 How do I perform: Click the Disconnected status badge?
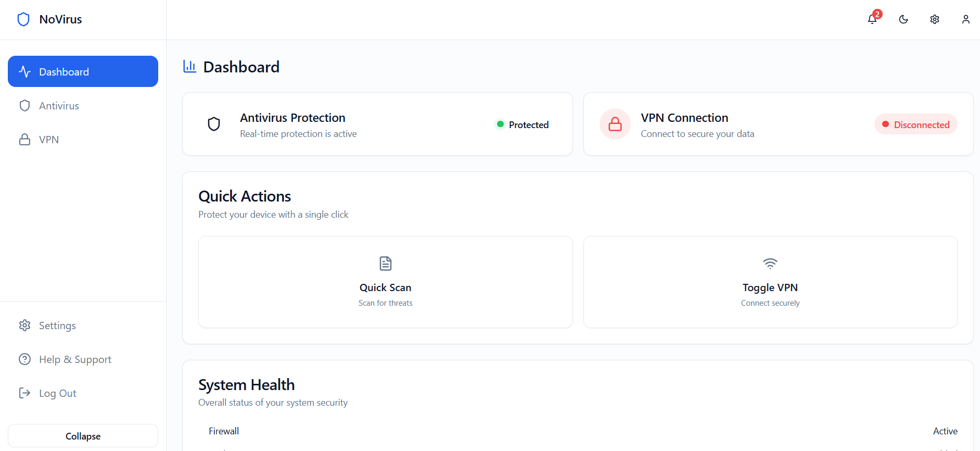(915, 124)
